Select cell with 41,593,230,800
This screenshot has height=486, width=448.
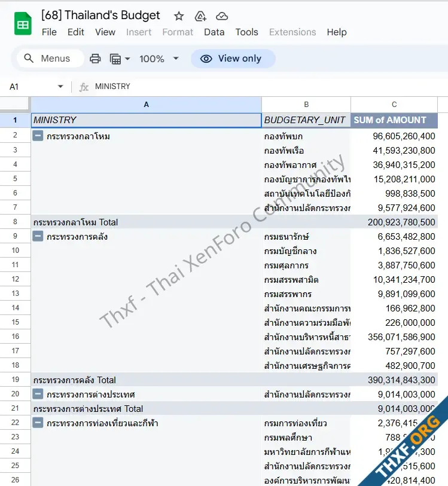[x=394, y=151]
